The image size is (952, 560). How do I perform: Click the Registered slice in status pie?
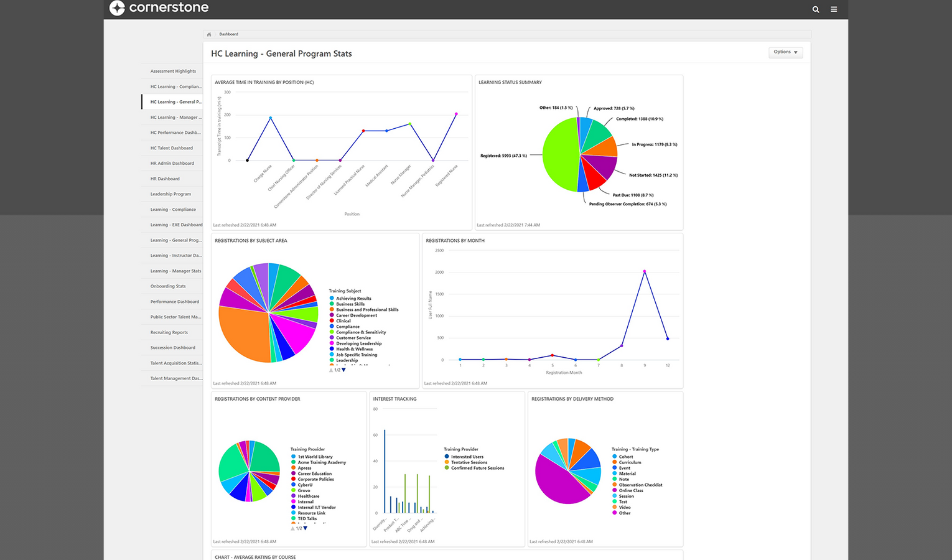tap(559, 154)
